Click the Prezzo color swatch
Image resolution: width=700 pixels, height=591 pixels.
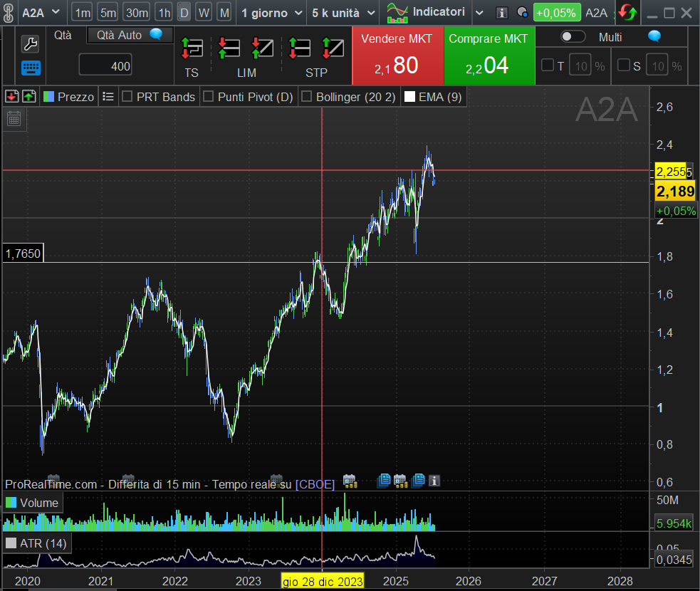pos(49,97)
